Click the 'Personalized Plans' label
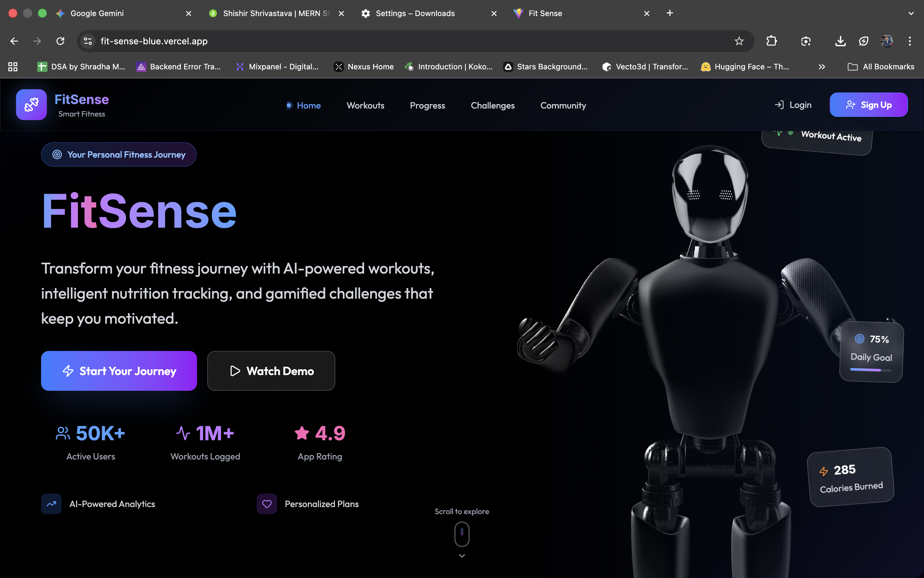Viewport: 924px width, 578px height. click(x=321, y=504)
